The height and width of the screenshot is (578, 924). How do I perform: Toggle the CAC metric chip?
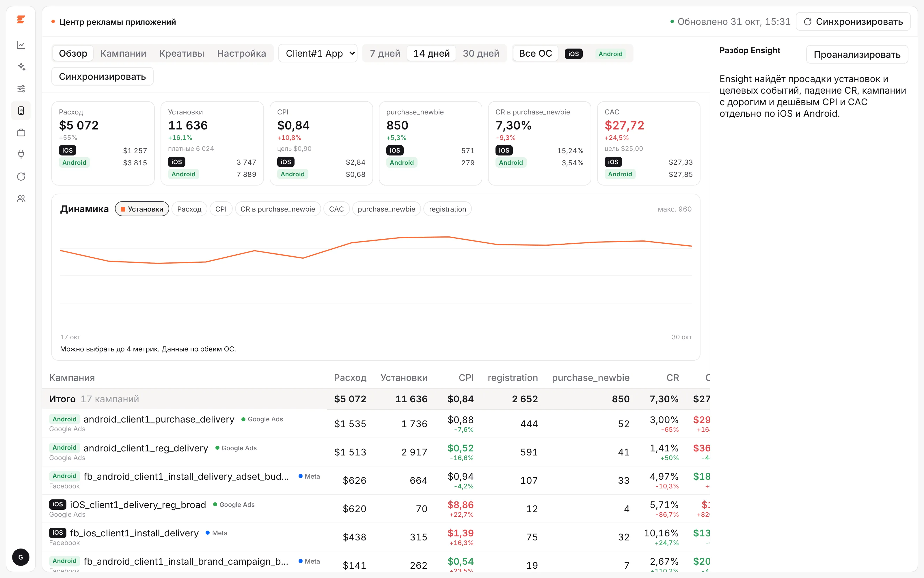point(336,209)
